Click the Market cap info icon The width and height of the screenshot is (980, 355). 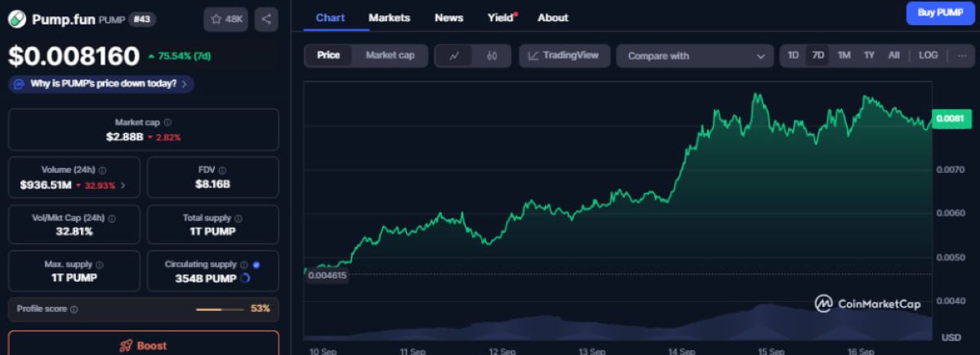point(168,122)
